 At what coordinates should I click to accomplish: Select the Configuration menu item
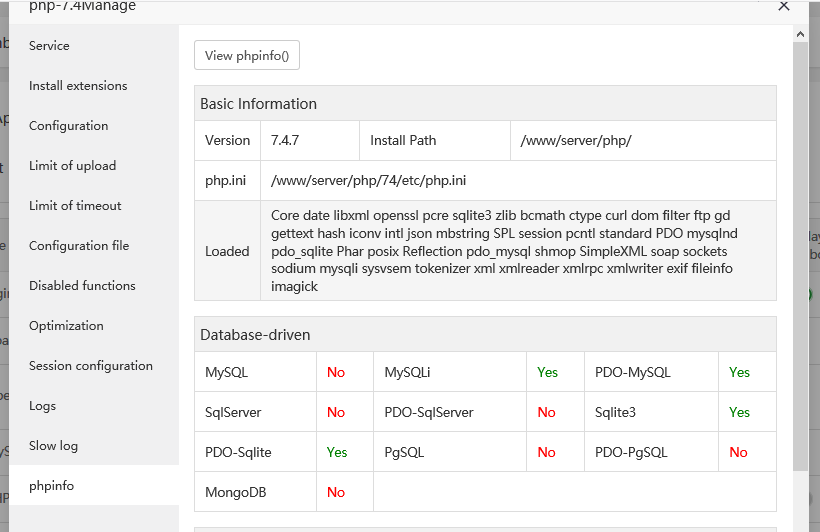point(68,126)
